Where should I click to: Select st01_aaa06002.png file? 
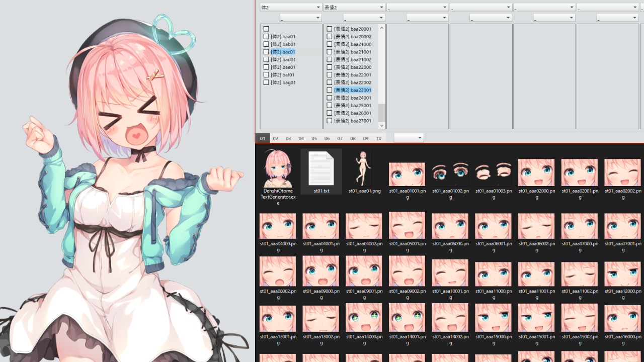(536, 226)
